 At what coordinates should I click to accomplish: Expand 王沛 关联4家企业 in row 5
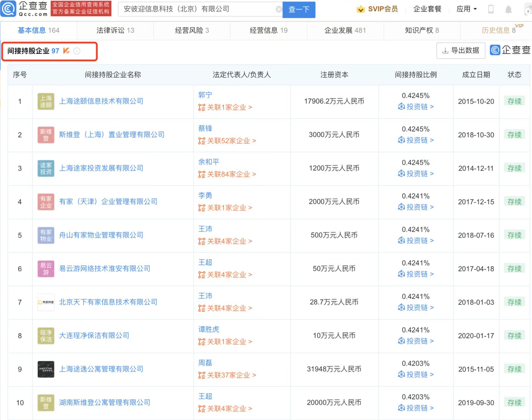tap(225, 241)
